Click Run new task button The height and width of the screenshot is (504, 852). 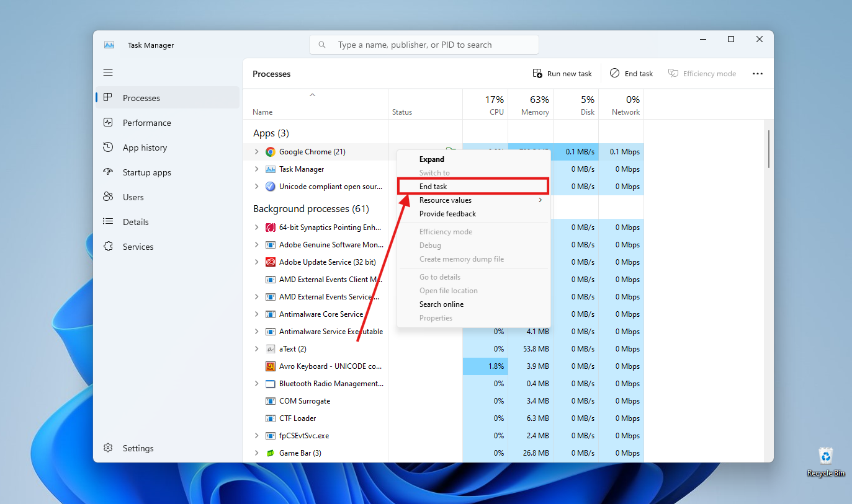coord(562,74)
